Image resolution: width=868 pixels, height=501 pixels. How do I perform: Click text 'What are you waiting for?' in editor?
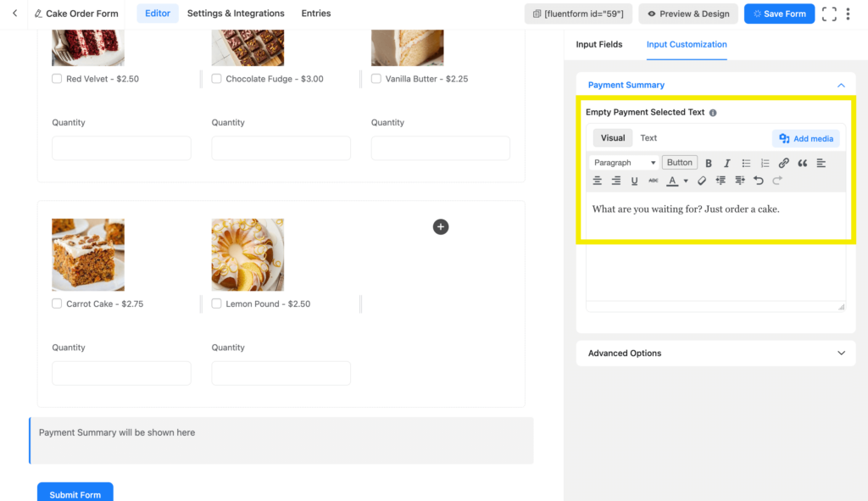pyautogui.click(x=647, y=209)
